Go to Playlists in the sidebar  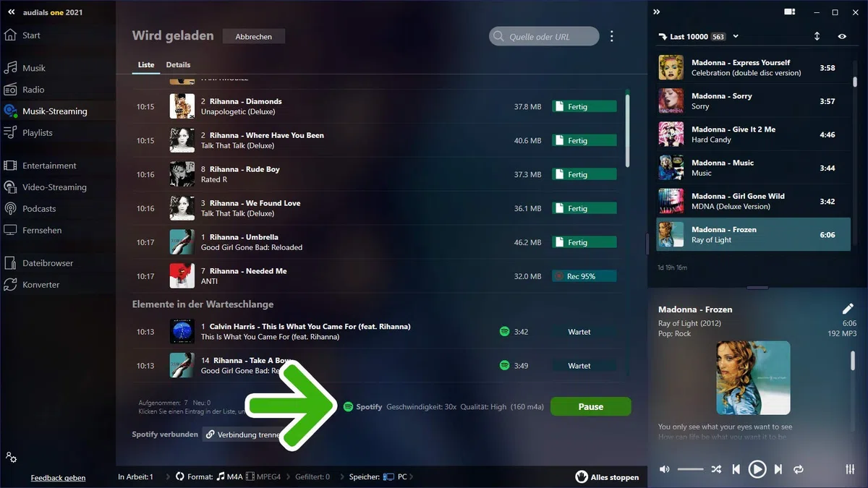[28, 133]
